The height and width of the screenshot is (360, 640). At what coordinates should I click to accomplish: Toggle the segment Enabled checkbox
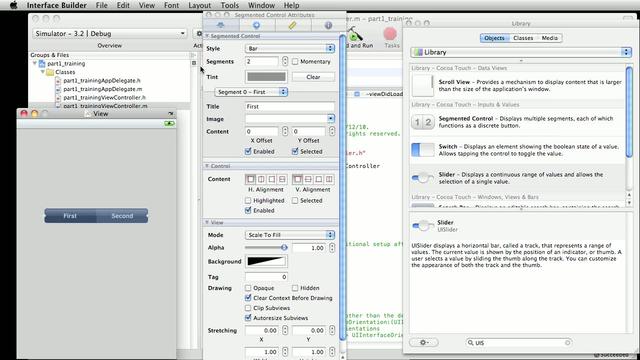coord(248,151)
